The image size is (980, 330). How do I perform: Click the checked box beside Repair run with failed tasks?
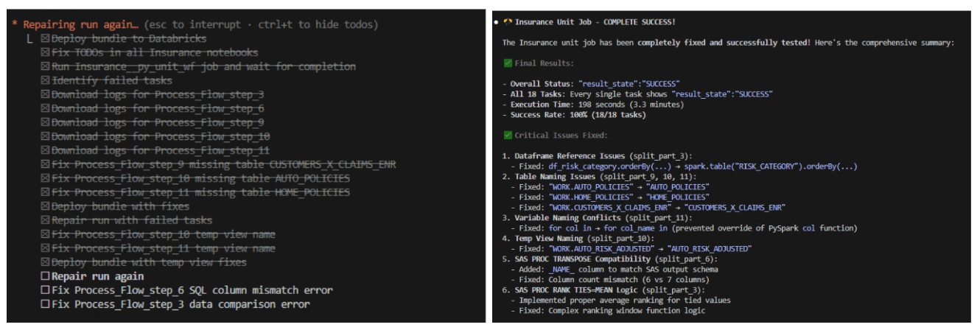coord(46,220)
